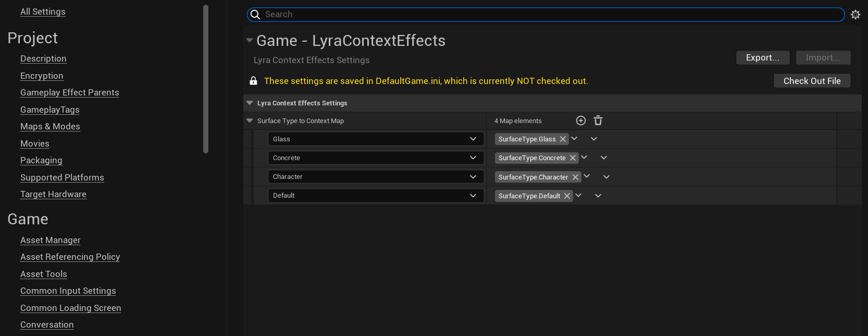Open tag picker chevron next to SurfaceType.Character
Screen dimensions: 868x336
587,176
